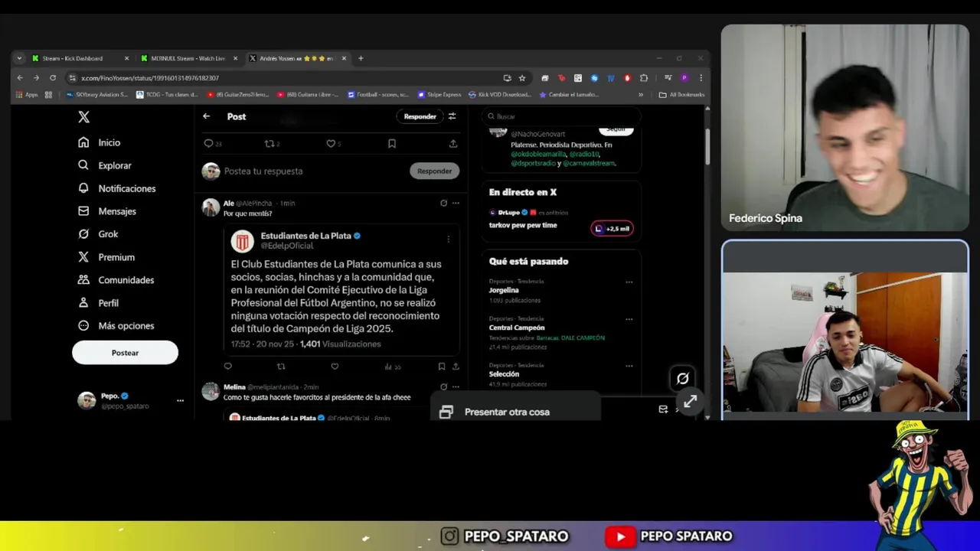Bookmark this page star icon

pos(522,77)
